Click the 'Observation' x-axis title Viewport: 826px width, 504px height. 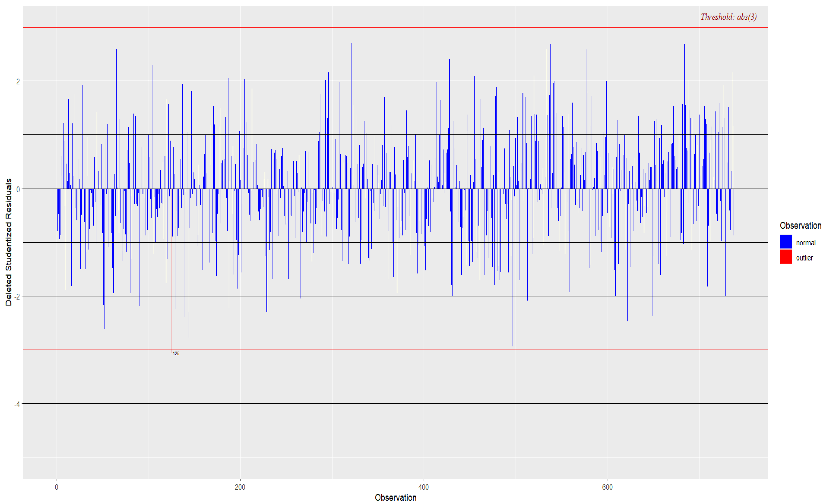(x=396, y=498)
